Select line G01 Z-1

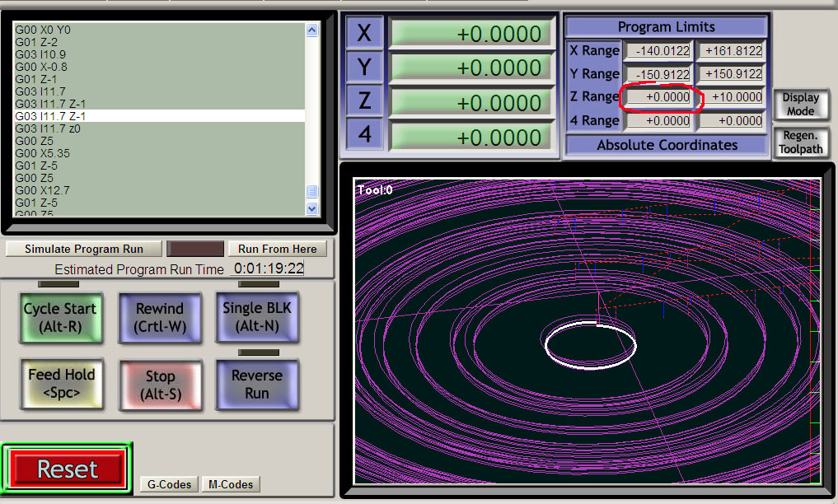[x=35, y=79]
